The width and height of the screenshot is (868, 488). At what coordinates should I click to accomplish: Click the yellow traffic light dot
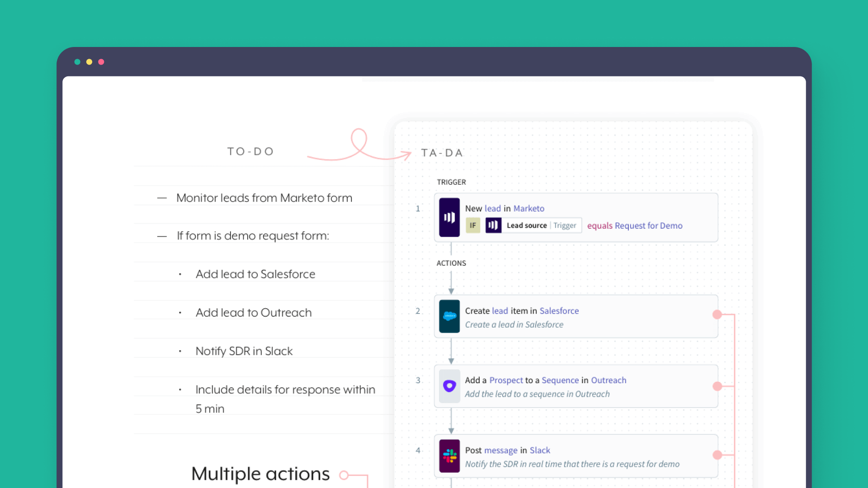[x=89, y=62]
